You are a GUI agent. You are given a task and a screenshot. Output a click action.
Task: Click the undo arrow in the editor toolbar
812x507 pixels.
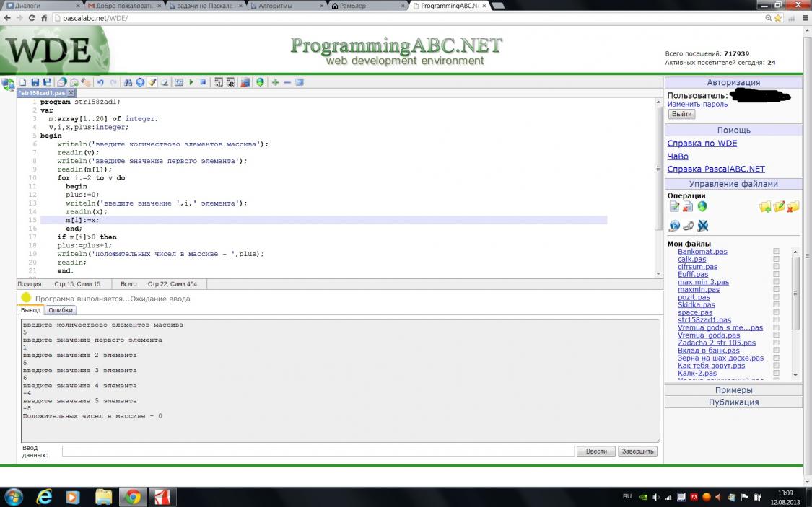[100, 82]
